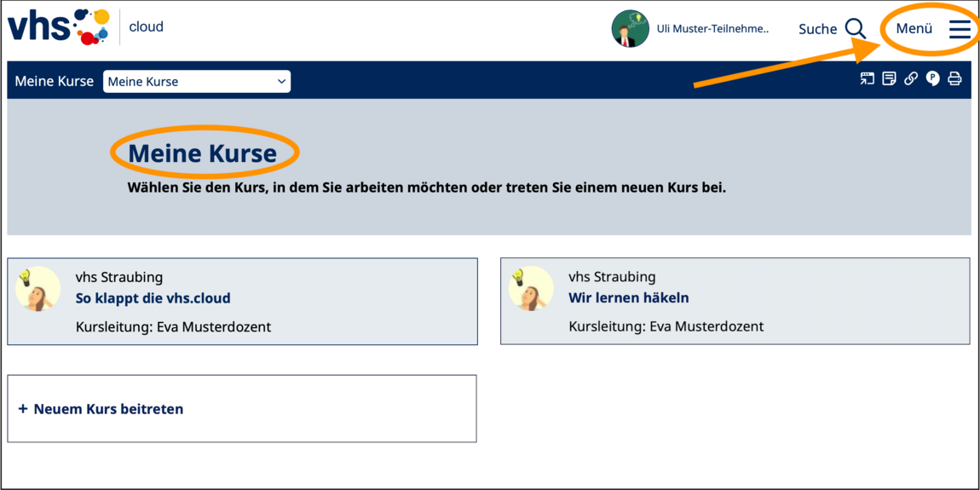This screenshot has width=980, height=490.
Task: Click the search magnifier icon
Action: click(x=856, y=29)
